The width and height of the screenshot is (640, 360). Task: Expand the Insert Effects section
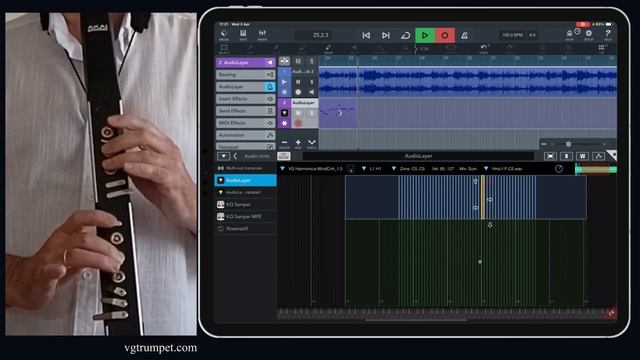coord(246,99)
